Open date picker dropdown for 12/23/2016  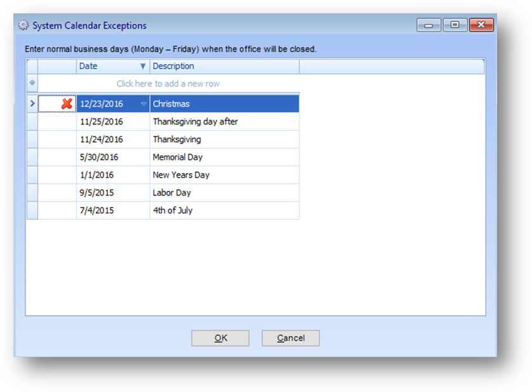click(x=143, y=104)
